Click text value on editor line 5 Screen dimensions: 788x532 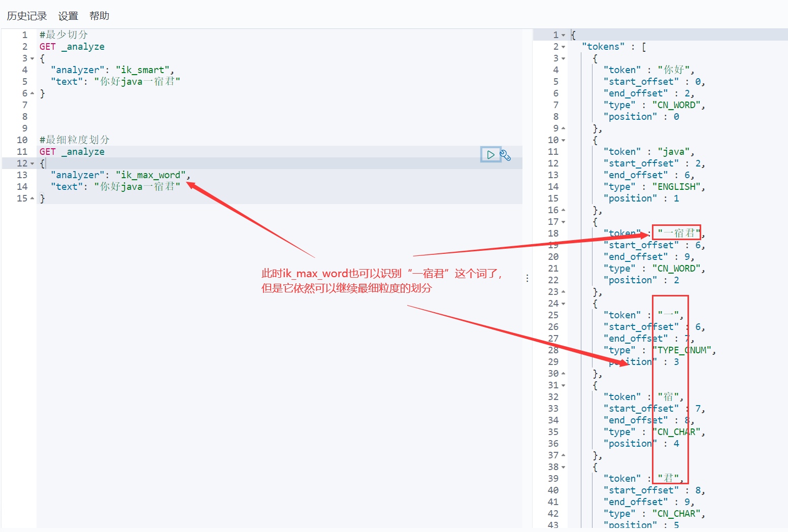click(137, 82)
